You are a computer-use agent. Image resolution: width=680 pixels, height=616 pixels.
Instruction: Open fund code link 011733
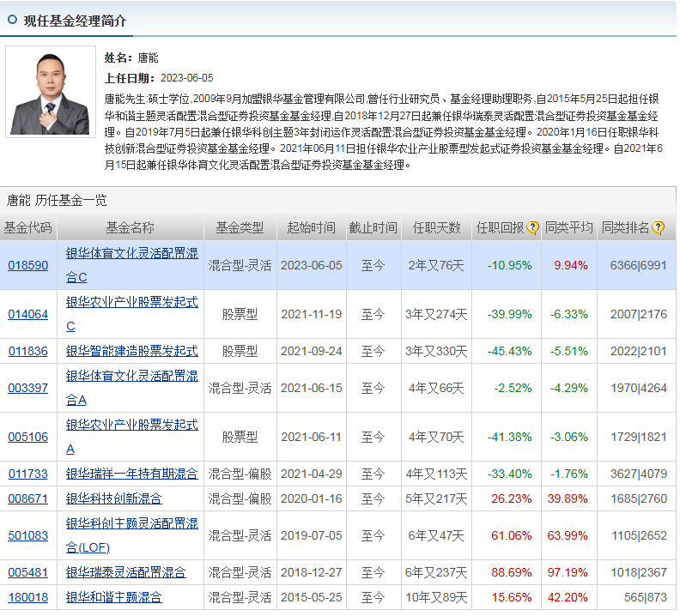point(28,474)
